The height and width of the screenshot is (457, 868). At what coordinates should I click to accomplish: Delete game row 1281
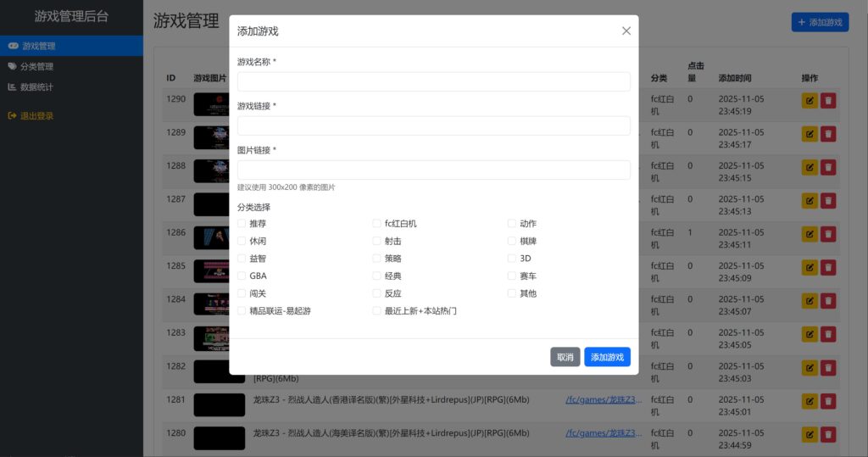click(828, 401)
